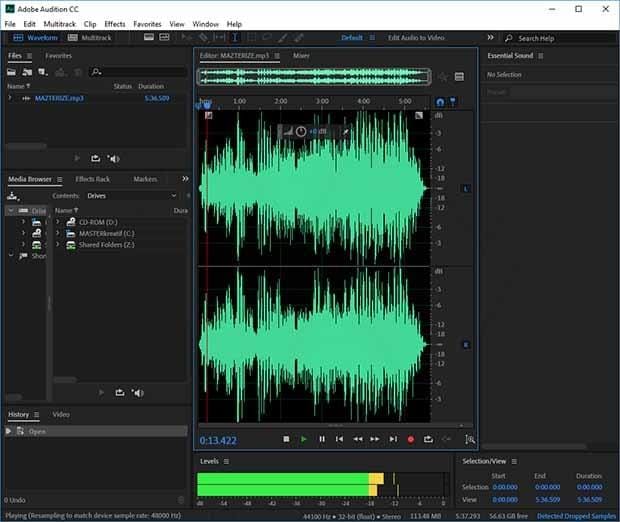Open the Favorites tab
The height and width of the screenshot is (522, 620).
[58, 56]
